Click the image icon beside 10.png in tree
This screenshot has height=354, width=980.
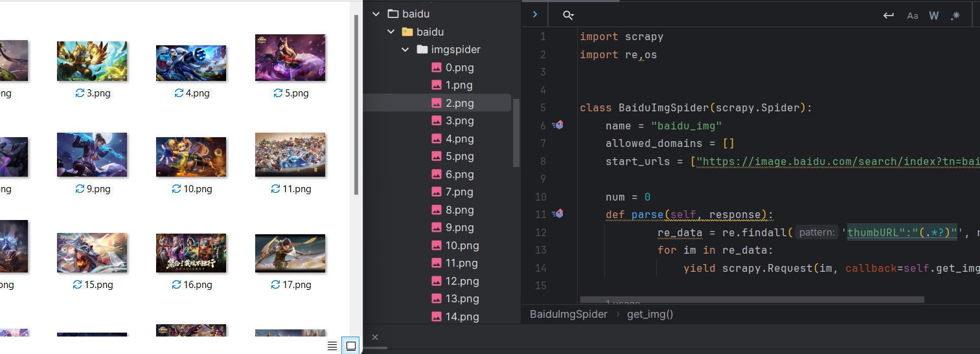click(x=437, y=245)
